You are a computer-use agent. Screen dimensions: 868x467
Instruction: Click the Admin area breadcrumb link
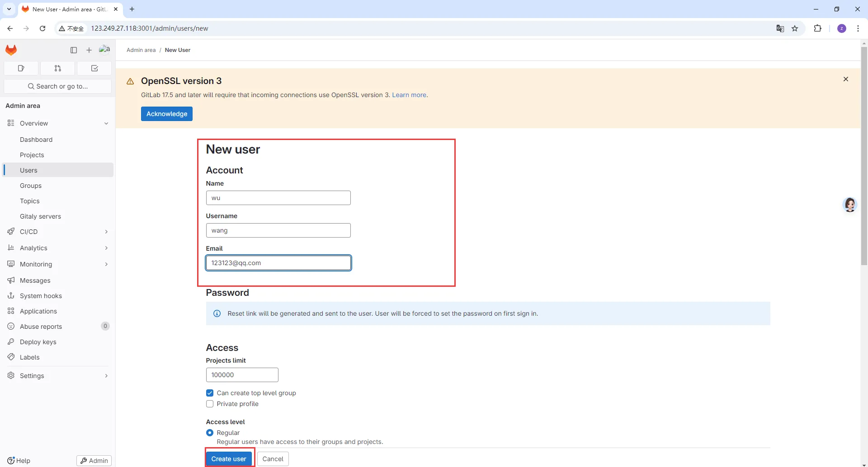[141, 50]
